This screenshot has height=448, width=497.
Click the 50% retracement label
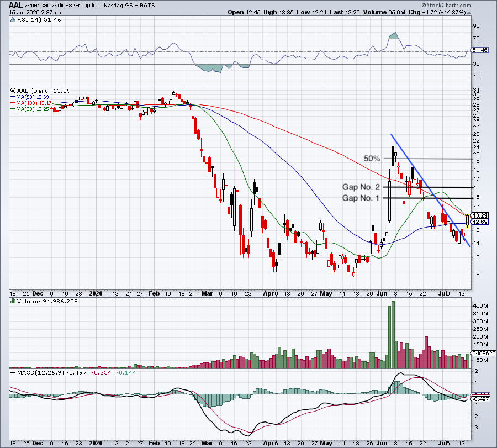372,159
